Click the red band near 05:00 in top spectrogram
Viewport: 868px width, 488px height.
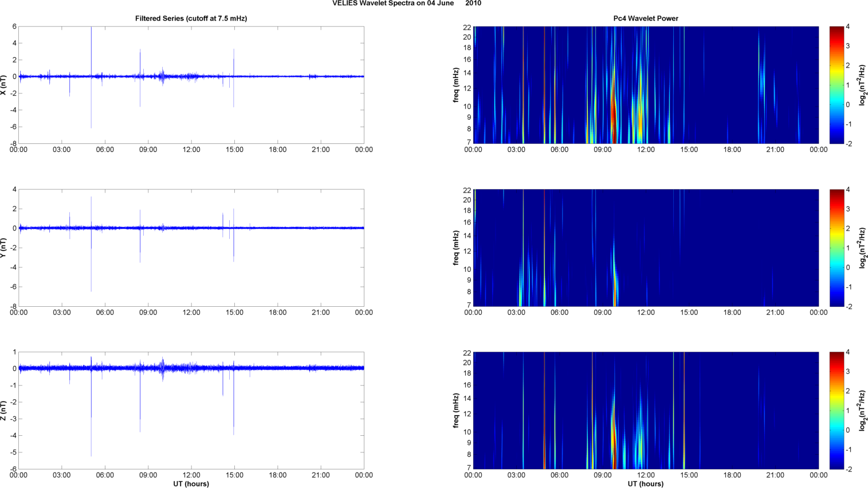[x=545, y=85]
